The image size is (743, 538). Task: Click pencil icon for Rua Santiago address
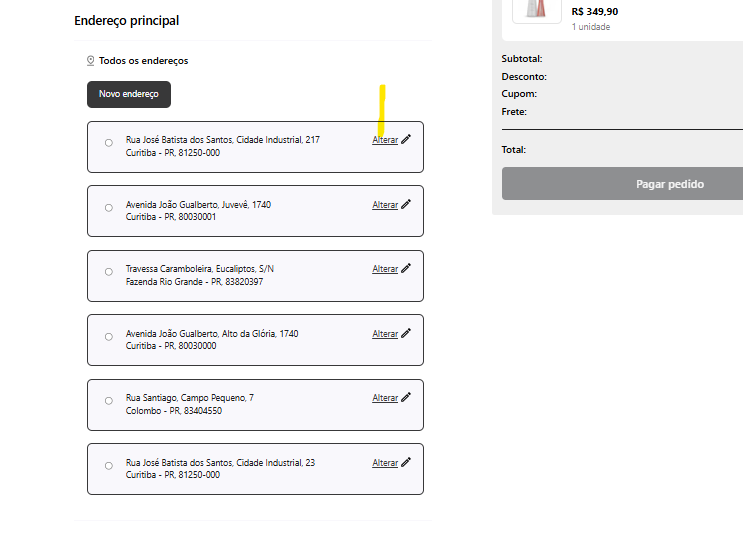pos(406,397)
